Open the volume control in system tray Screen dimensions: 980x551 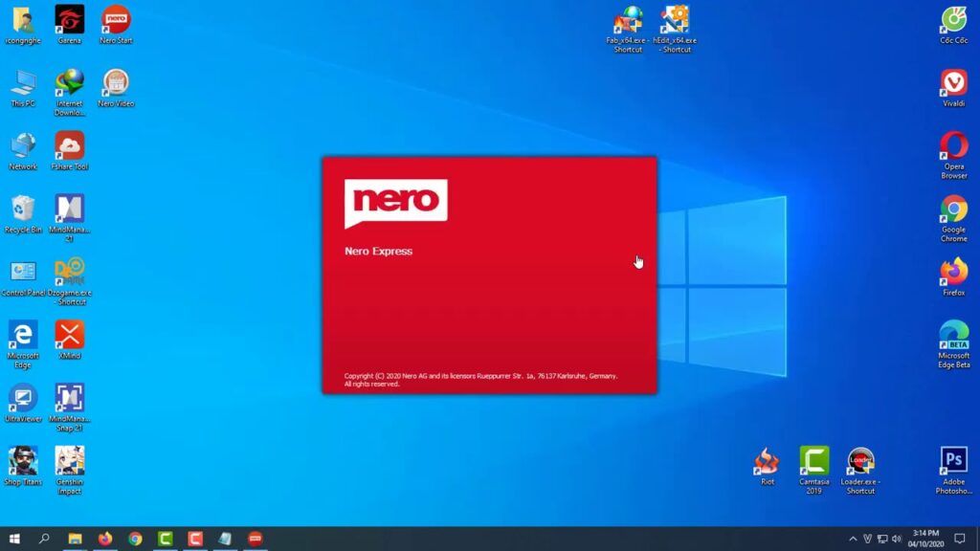tap(897, 540)
